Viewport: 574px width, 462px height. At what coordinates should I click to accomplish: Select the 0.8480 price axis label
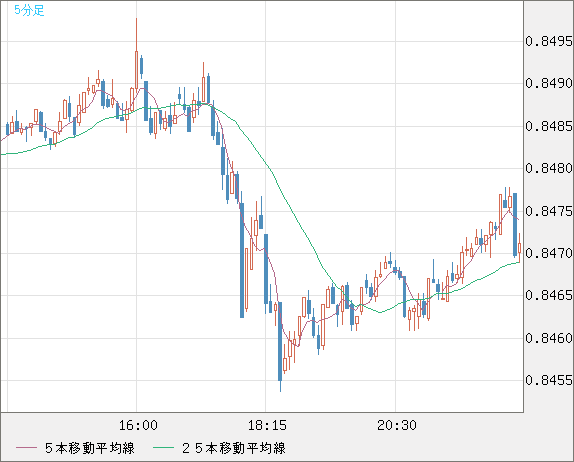click(x=549, y=168)
